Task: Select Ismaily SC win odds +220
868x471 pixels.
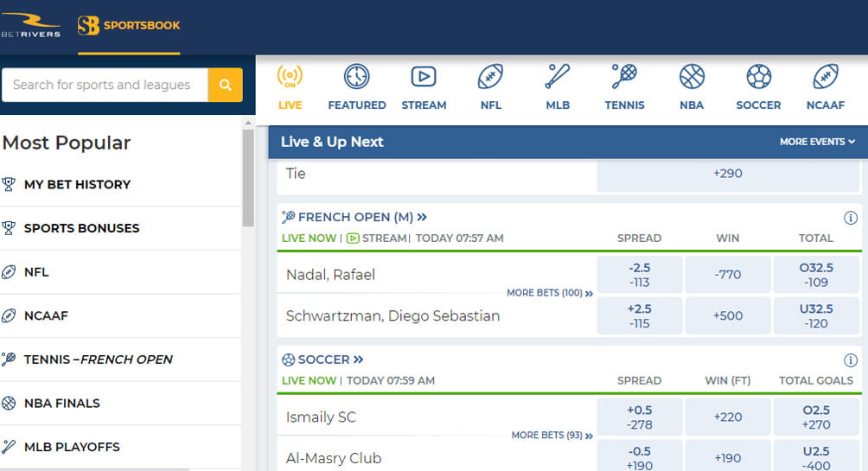Action: click(727, 417)
